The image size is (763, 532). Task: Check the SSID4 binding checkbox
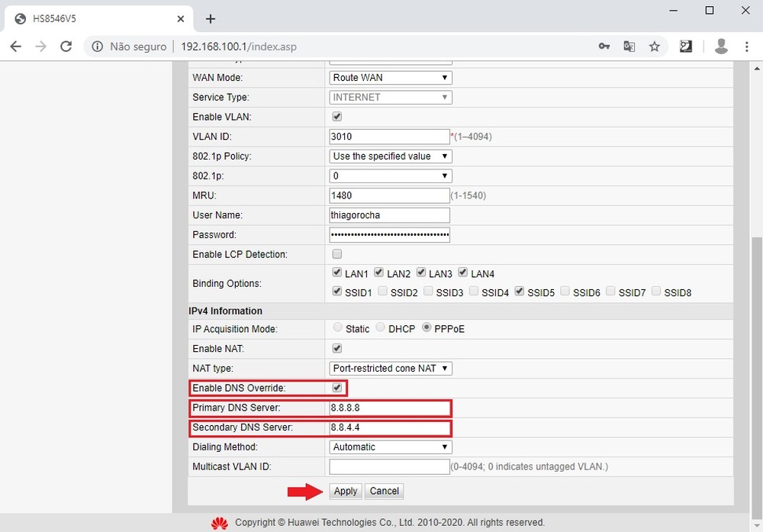point(474,291)
